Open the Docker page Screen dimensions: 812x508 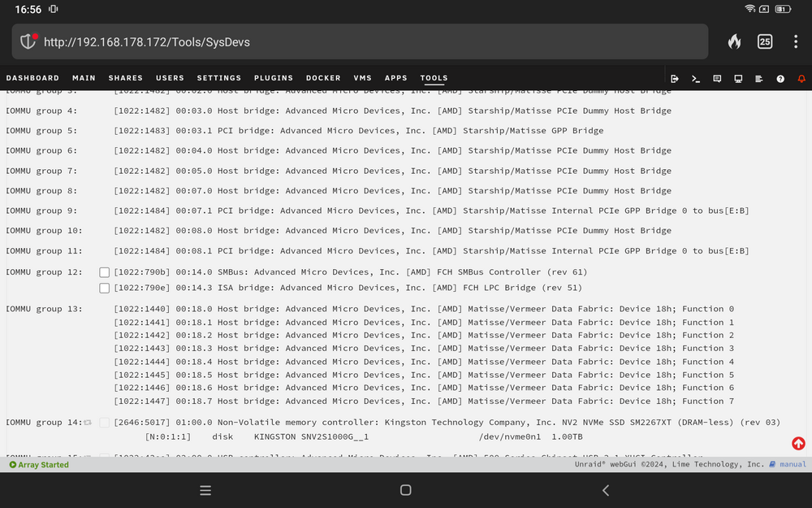pyautogui.click(x=323, y=78)
